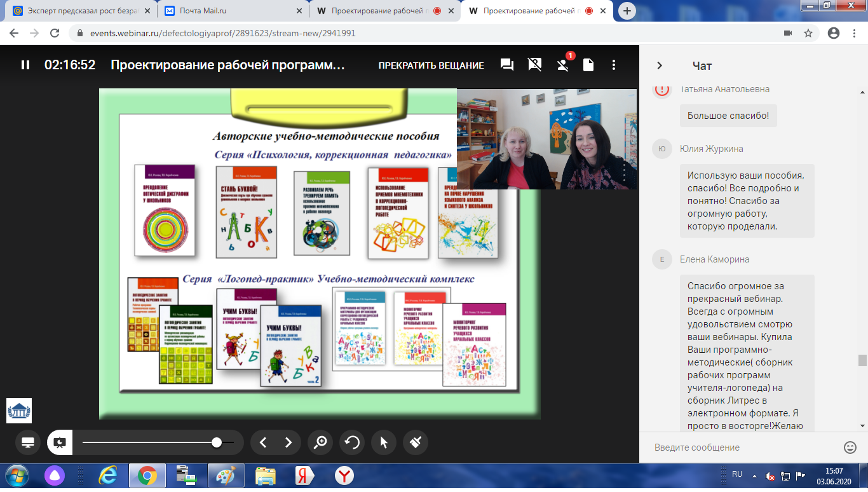Toggle the crossed-out participants icon with badge
The width and height of the screenshot is (868, 492).
click(x=562, y=65)
